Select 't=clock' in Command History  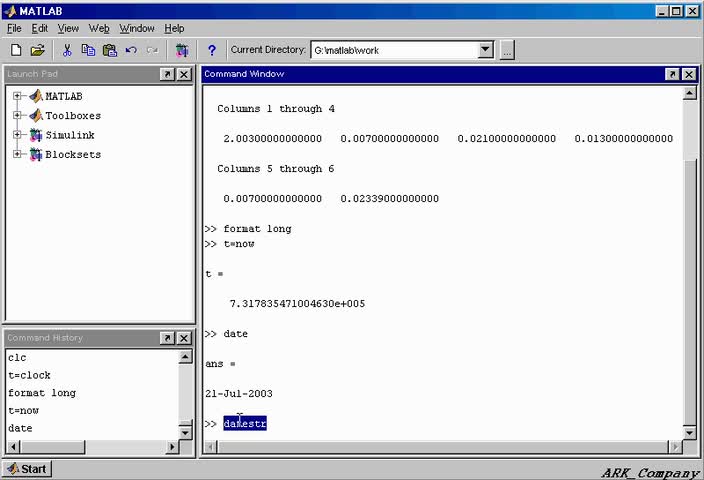[29, 375]
